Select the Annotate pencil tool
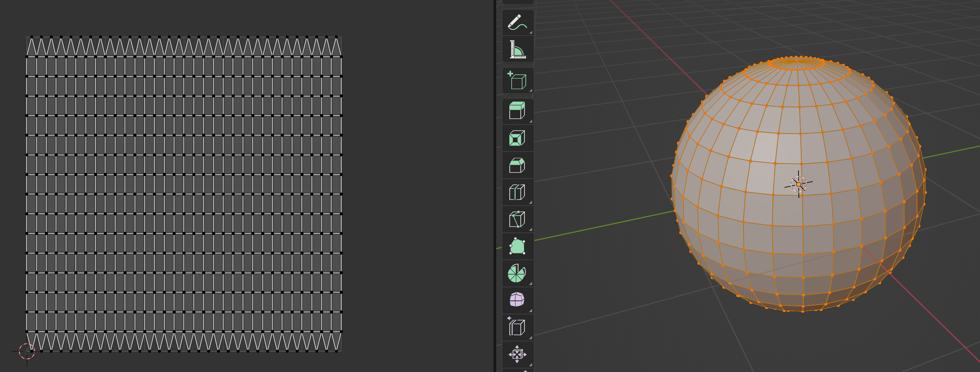This screenshot has height=372, width=980. [517, 22]
